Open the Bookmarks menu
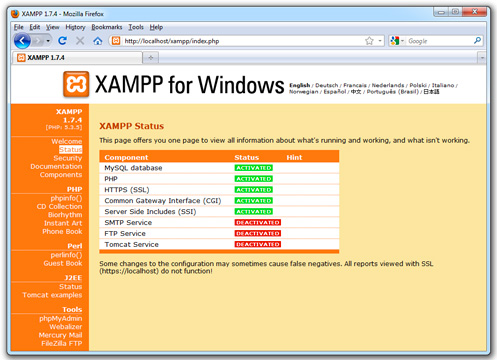 [107, 27]
